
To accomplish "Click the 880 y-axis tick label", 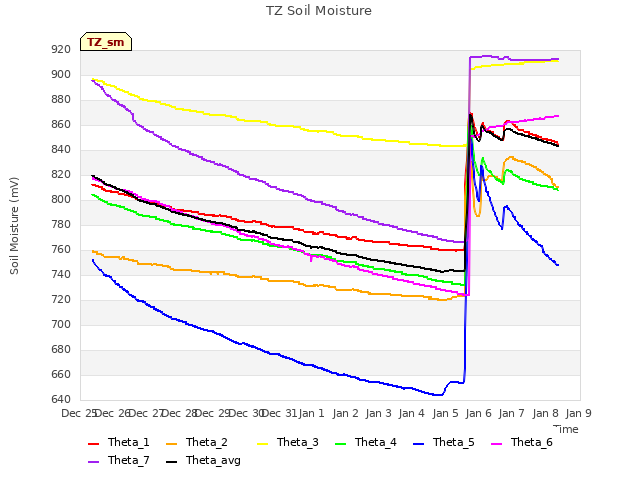I will pyautogui.click(x=61, y=99).
